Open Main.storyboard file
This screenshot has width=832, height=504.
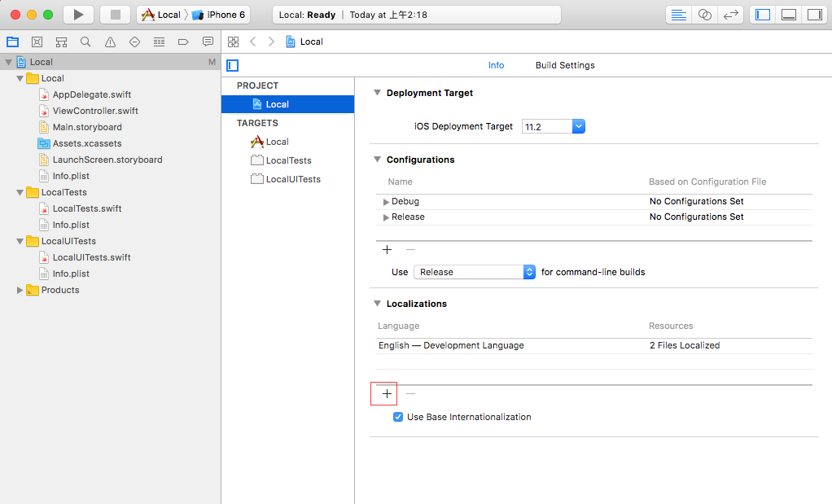pos(87,127)
